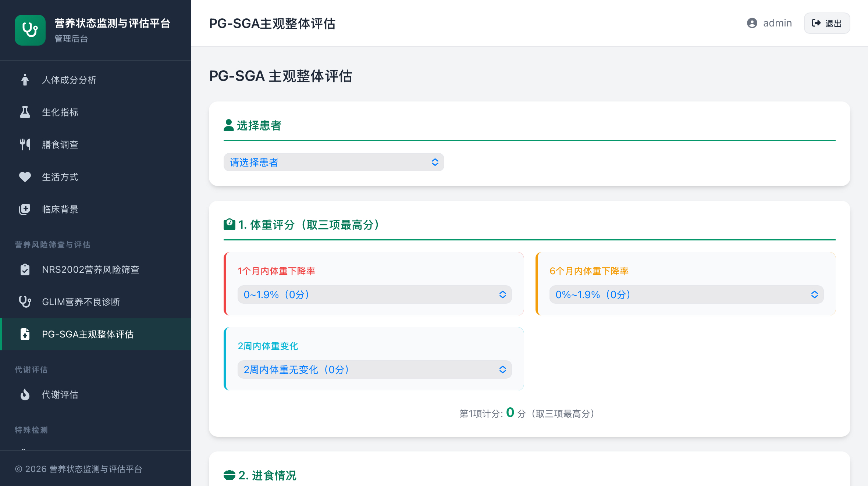Click the 6个月内体重下降率 orange label

click(x=589, y=271)
